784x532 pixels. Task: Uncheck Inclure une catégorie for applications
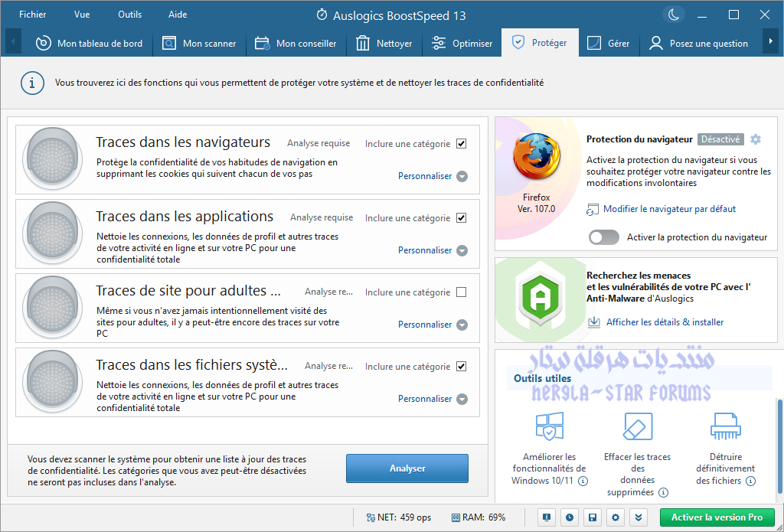(461, 218)
